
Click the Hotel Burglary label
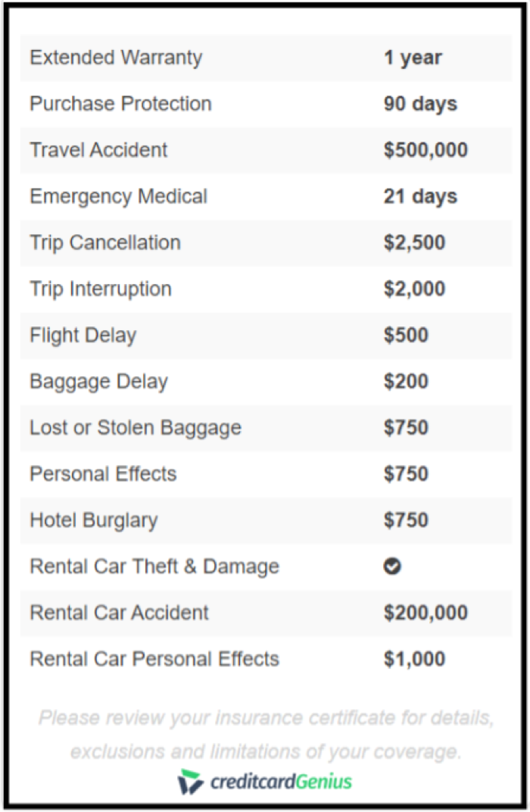pyautogui.click(x=94, y=521)
